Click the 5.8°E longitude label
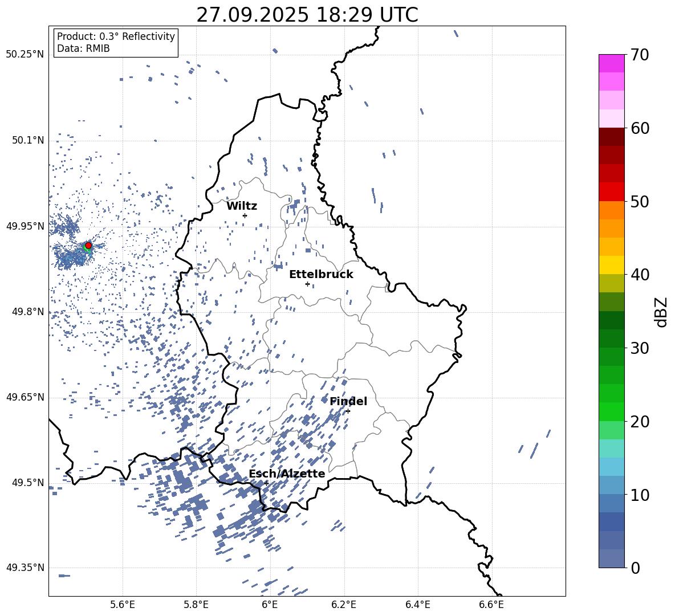Viewport: 675px width, 616px height. click(x=196, y=605)
